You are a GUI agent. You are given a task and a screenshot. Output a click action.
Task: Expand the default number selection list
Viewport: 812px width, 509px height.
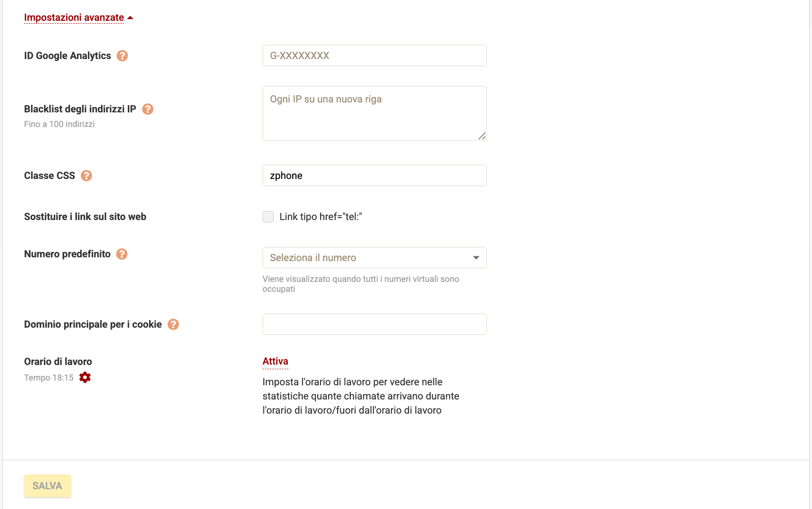point(374,258)
